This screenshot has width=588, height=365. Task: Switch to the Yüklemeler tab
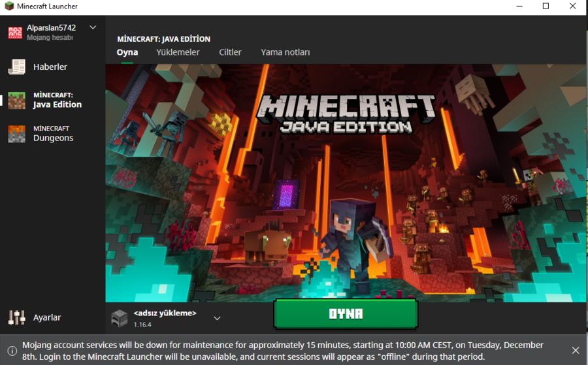click(178, 52)
